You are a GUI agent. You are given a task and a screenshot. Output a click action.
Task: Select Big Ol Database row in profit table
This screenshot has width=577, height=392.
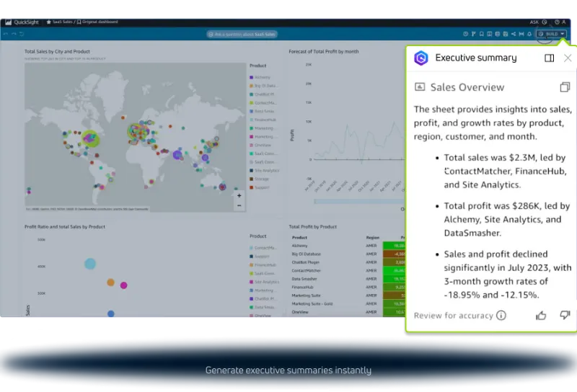(348, 254)
